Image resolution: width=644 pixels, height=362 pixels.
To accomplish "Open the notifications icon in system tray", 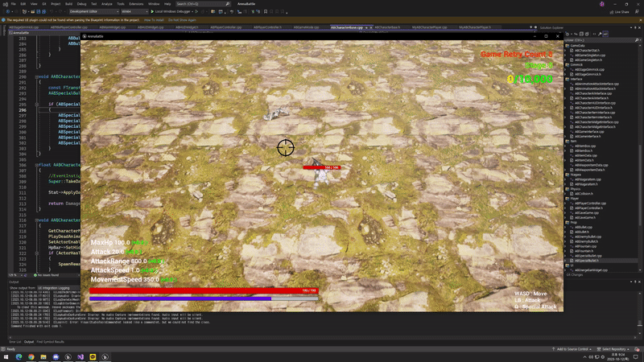I will click(636, 357).
